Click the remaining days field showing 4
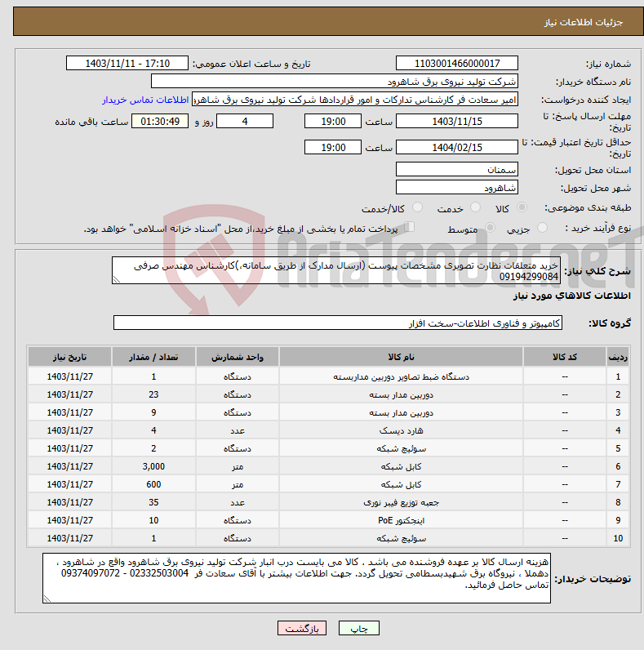Image resolution: width=644 pixels, height=650 pixels. pyautogui.click(x=245, y=122)
